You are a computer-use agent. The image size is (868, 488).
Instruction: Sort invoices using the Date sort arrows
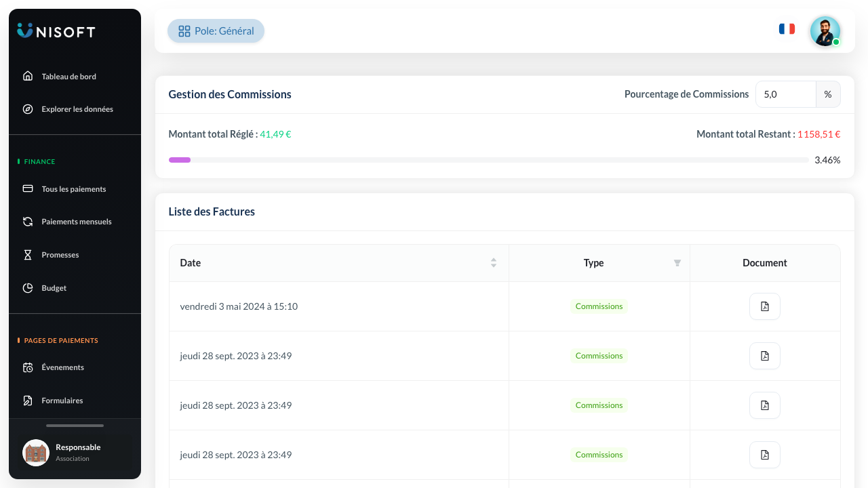pyautogui.click(x=494, y=263)
